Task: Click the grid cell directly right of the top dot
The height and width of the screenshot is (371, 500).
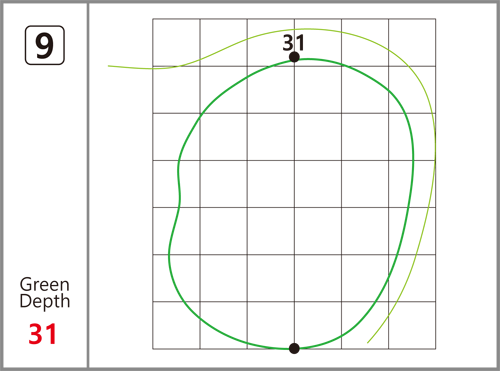Action: point(318,42)
